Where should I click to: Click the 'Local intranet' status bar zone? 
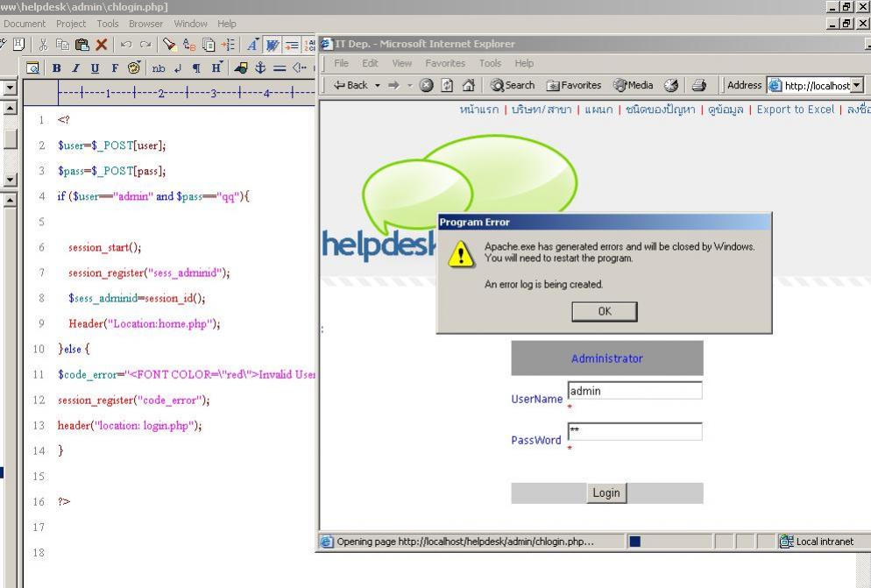tap(818, 542)
